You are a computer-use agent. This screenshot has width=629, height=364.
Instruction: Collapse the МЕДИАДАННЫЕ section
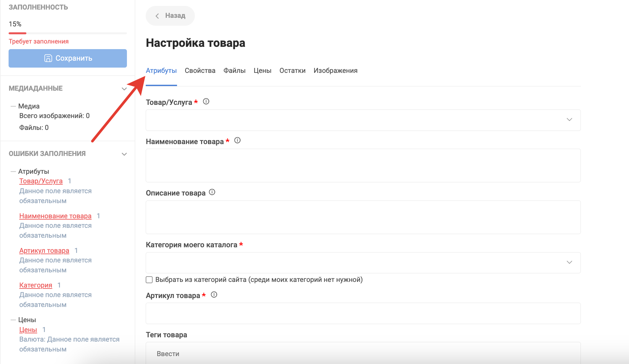[x=124, y=89]
